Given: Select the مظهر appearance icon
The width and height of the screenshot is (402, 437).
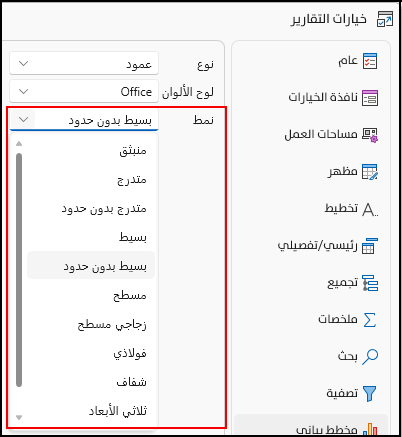Looking at the screenshot, I should [370, 172].
